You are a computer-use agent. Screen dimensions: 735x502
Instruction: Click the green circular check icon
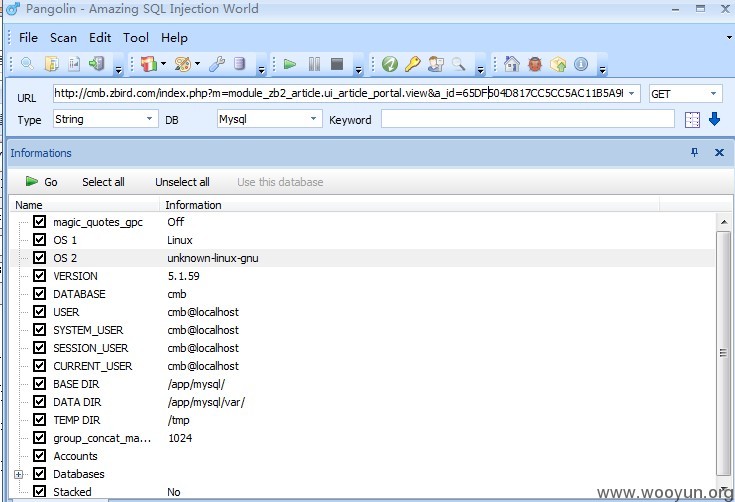coord(390,64)
